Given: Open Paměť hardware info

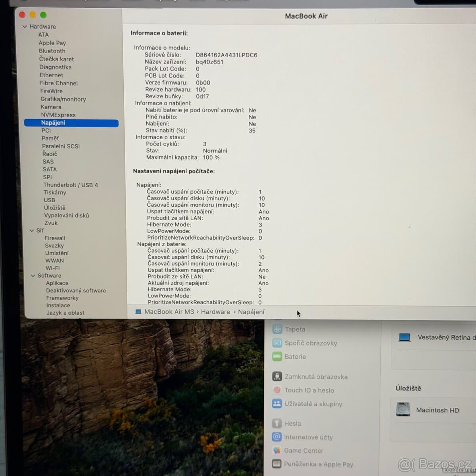Looking at the screenshot, I should click(x=50, y=138).
